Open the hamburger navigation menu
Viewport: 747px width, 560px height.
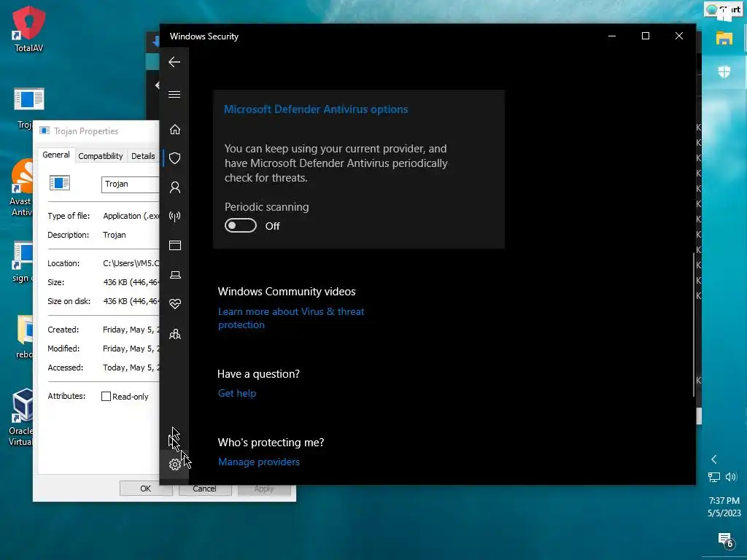174,94
